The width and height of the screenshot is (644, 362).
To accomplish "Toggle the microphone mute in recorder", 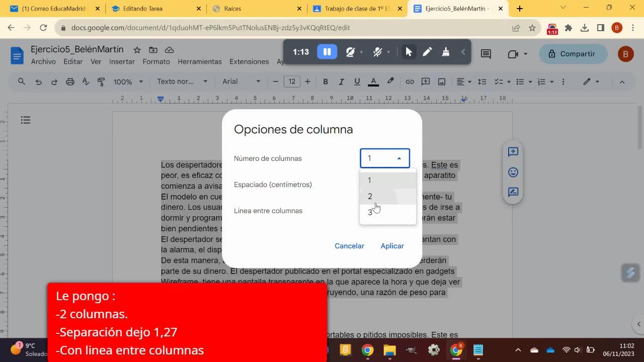I will [x=377, y=52].
